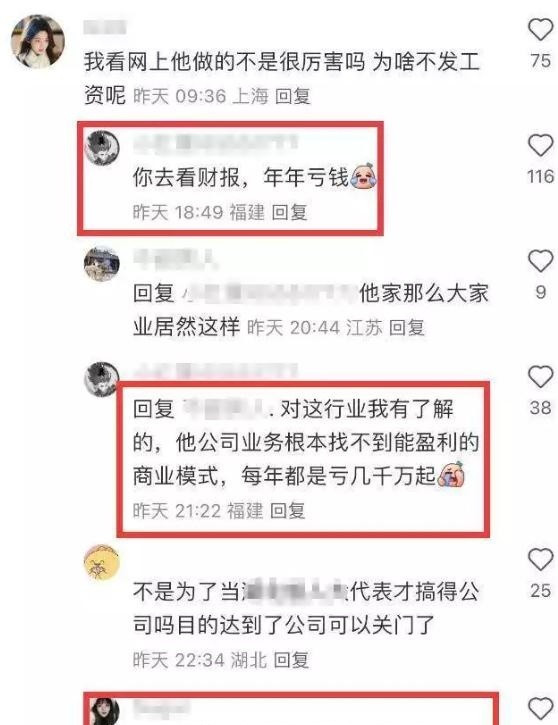Reply to the 22:34 湖北 comment

[291, 660]
